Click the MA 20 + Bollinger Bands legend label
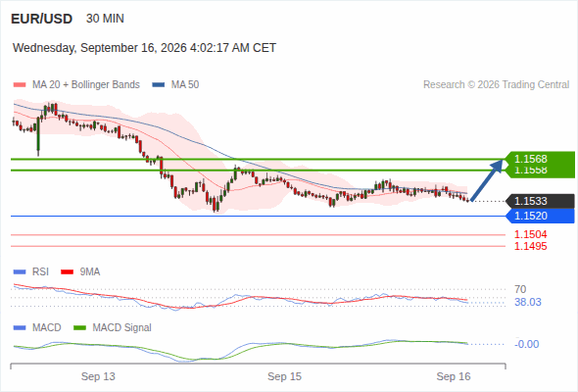This screenshot has height=392, width=578. [86, 85]
